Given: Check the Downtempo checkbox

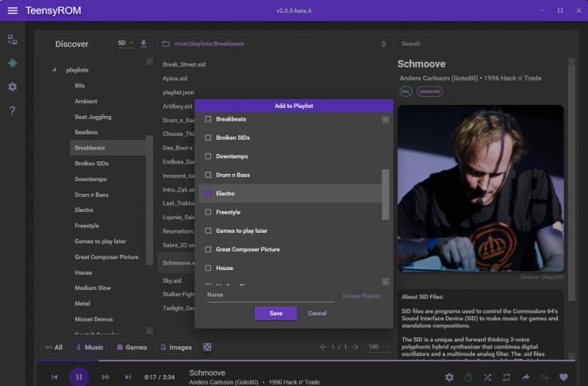Looking at the screenshot, I should (208, 156).
